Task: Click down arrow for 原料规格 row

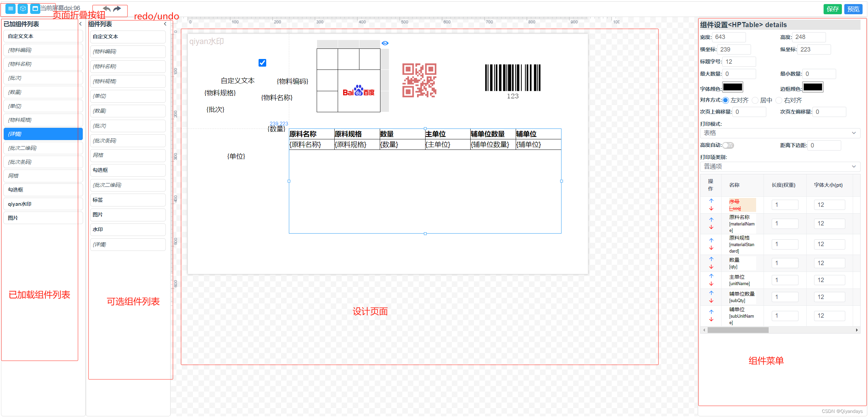Action: tap(711, 248)
